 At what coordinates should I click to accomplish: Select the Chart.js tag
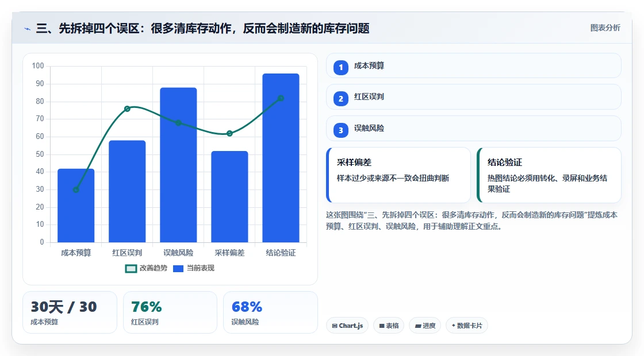pos(347,326)
